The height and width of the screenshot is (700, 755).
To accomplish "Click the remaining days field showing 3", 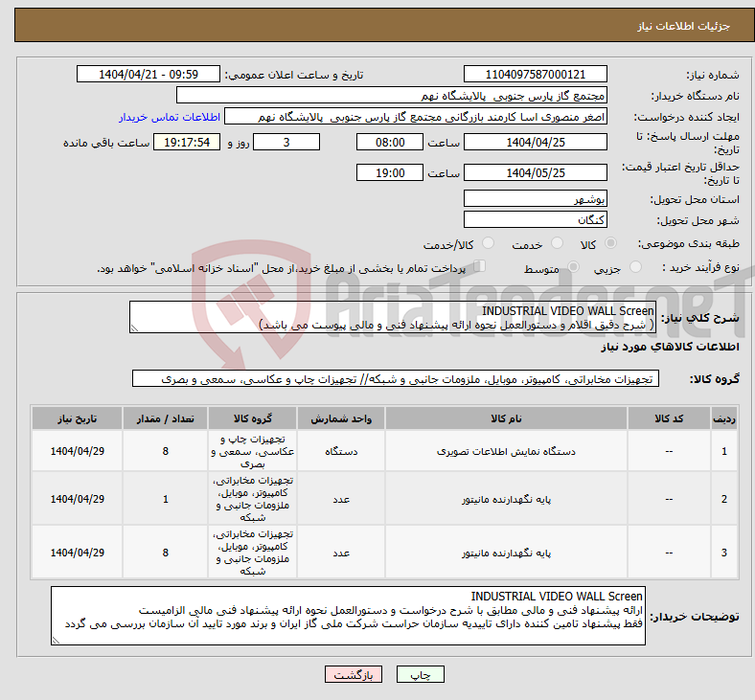I will pyautogui.click(x=286, y=142).
